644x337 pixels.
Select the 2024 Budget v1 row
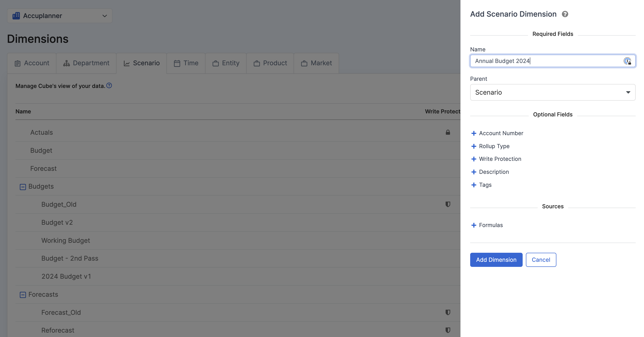point(238,276)
